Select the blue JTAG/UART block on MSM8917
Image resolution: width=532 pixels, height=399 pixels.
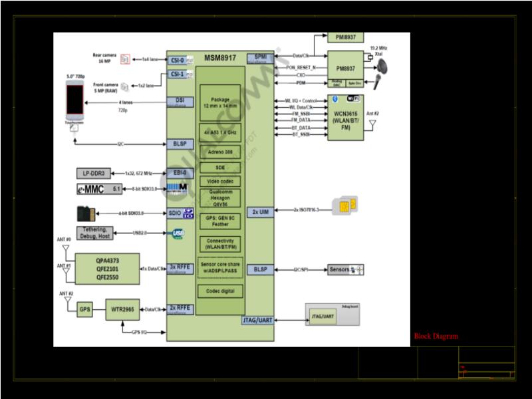(x=257, y=321)
